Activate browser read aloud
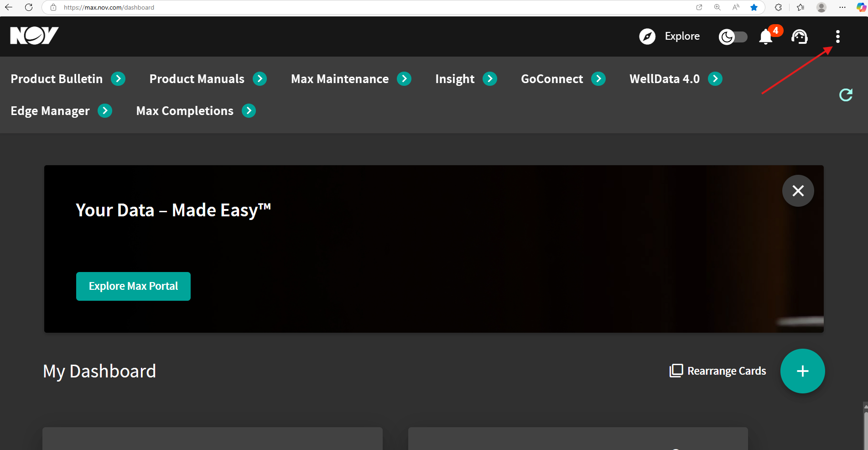The height and width of the screenshot is (450, 868). [x=736, y=7]
